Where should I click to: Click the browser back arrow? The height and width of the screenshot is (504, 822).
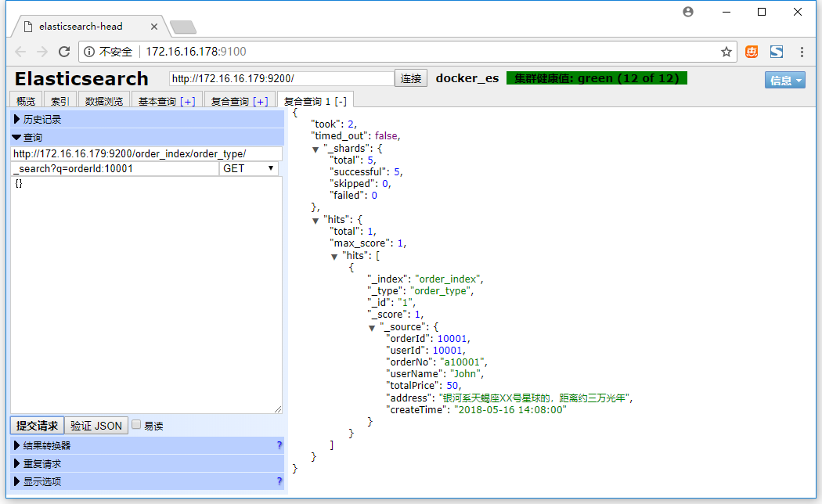pos(20,52)
